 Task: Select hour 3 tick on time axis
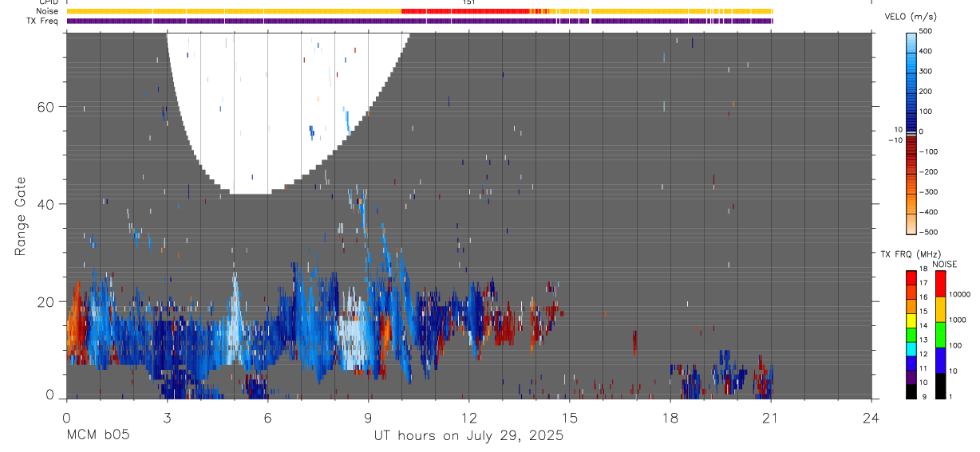click(167, 416)
